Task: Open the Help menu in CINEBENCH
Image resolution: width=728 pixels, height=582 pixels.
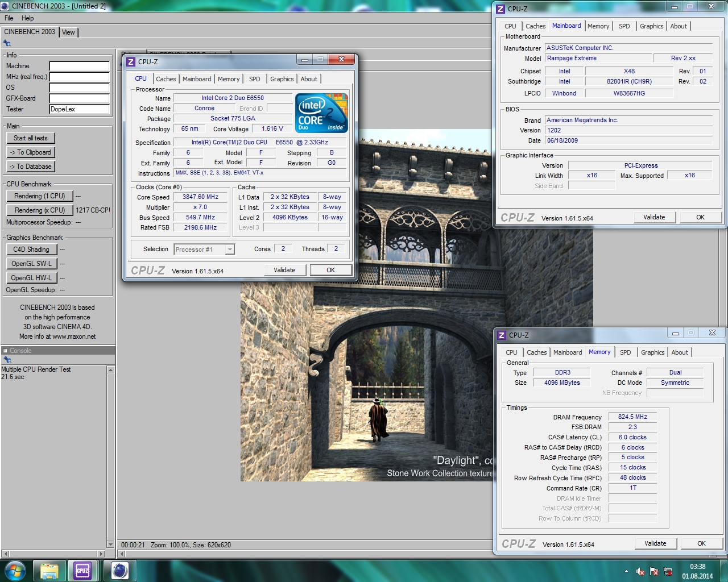Action: 27,18
